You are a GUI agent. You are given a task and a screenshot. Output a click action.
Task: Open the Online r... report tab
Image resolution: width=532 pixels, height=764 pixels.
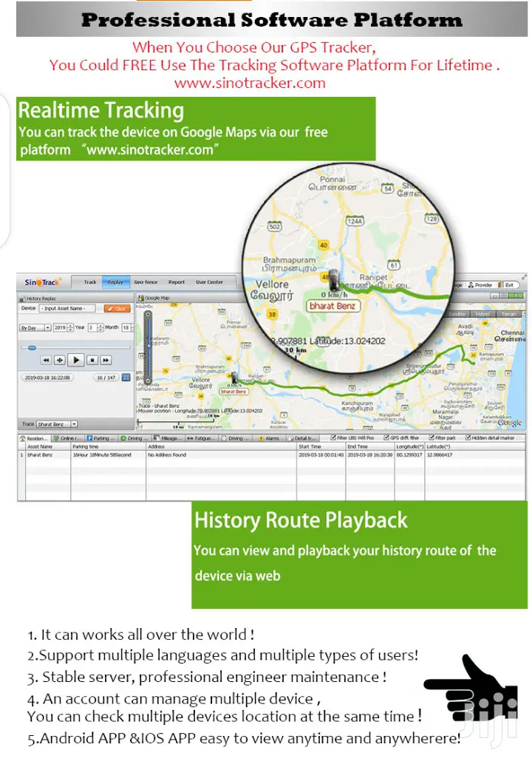coord(68,438)
